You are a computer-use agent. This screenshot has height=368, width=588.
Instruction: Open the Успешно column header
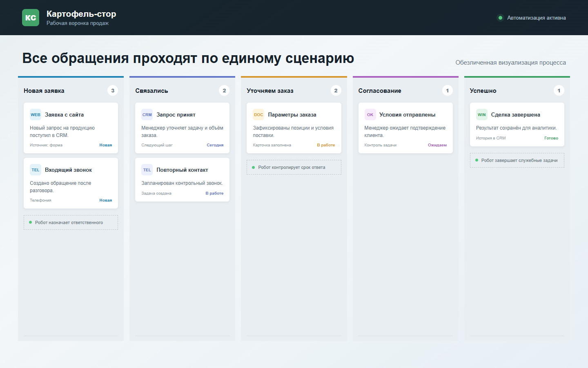483,91
